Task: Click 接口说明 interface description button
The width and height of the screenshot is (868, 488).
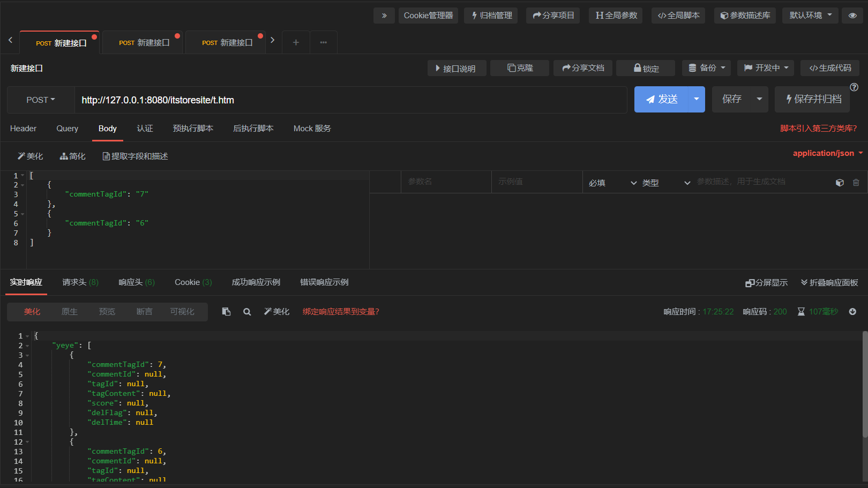Action: (x=457, y=68)
